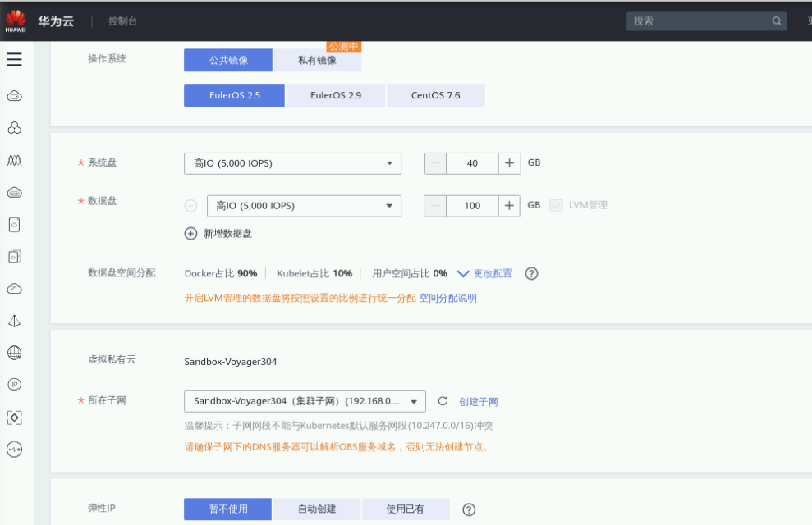Choose EulerOS 2.9 operating system

336,96
